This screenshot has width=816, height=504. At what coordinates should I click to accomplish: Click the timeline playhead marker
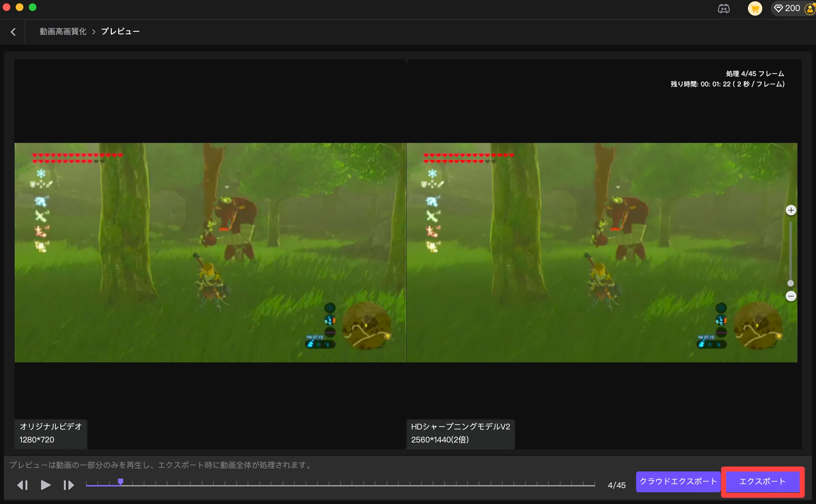[121, 482]
